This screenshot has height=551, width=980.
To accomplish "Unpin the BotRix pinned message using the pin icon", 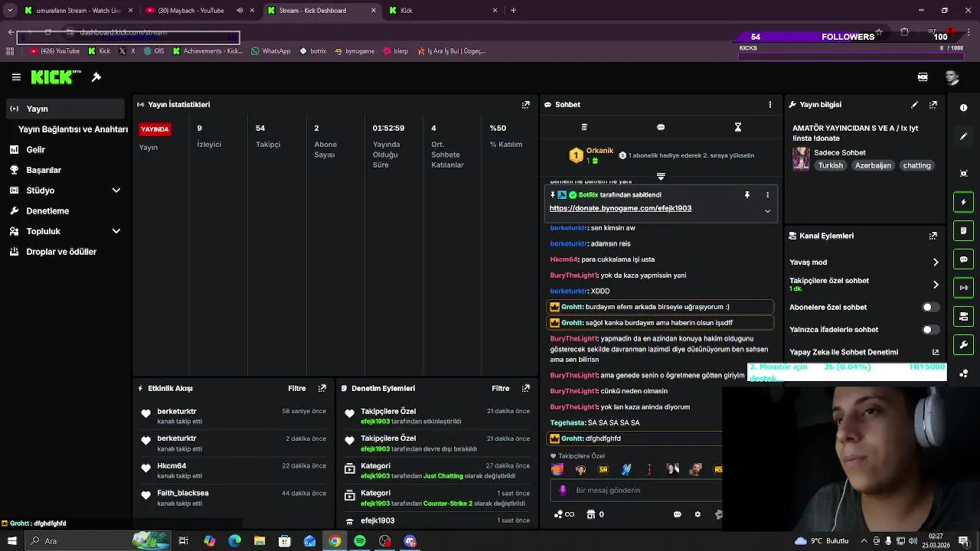I will point(747,195).
